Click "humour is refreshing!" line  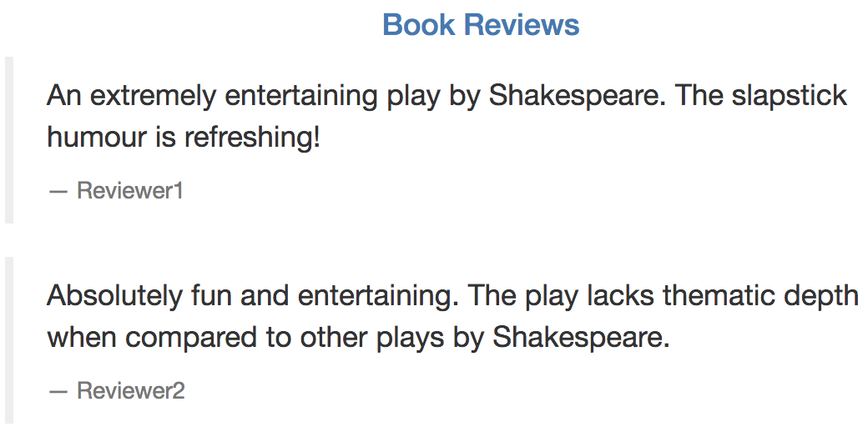coord(184,137)
